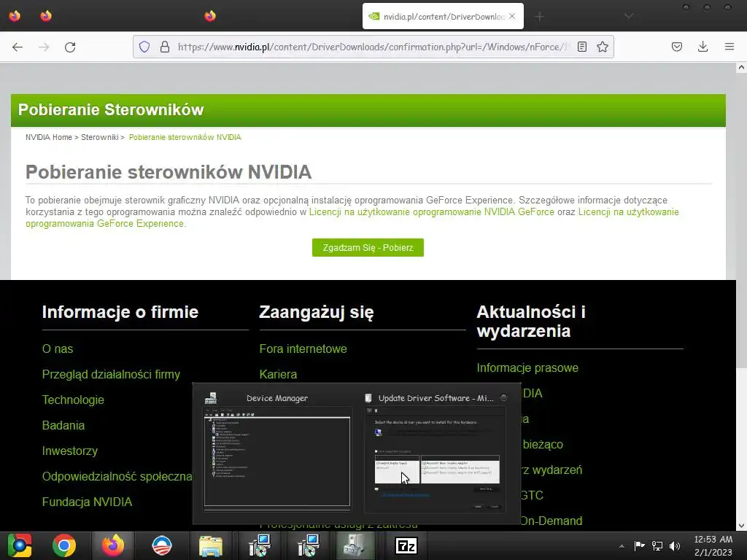Open a new tab with plus button

539,17
